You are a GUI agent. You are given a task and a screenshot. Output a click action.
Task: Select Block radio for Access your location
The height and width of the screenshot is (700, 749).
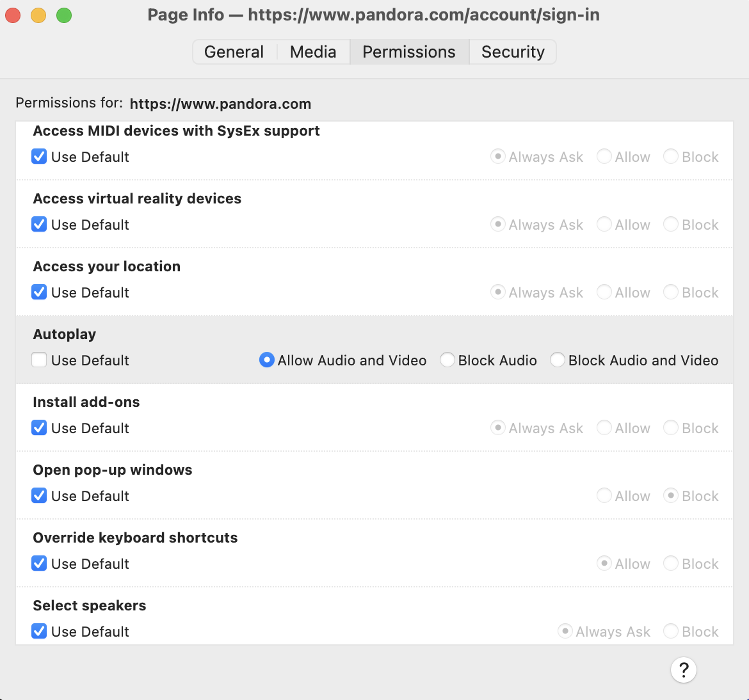670,292
